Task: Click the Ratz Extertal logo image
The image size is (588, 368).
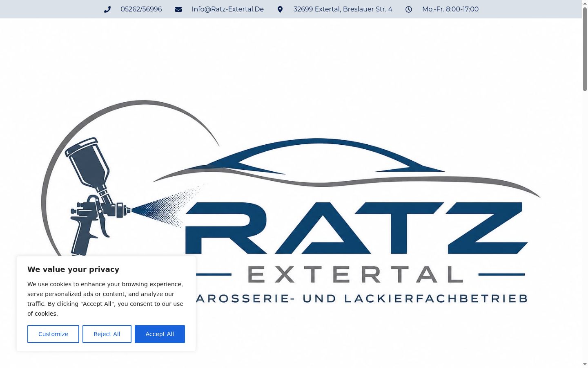Action: [x=291, y=192]
